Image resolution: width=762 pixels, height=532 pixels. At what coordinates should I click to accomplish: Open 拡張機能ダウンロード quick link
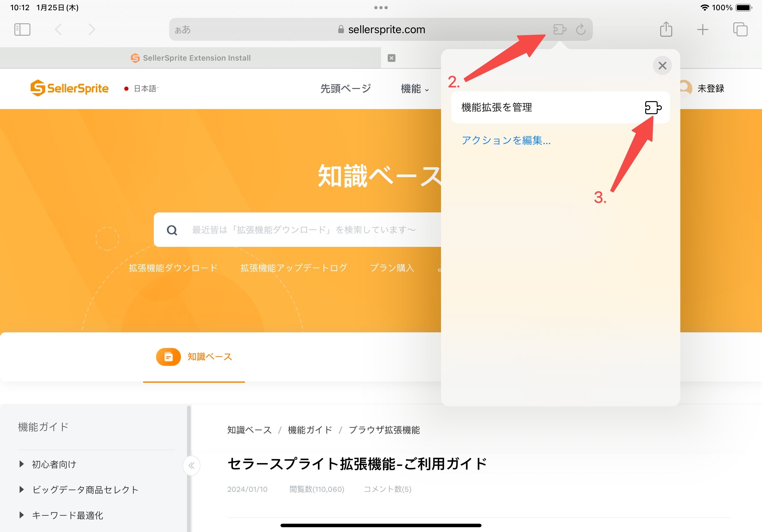(173, 268)
